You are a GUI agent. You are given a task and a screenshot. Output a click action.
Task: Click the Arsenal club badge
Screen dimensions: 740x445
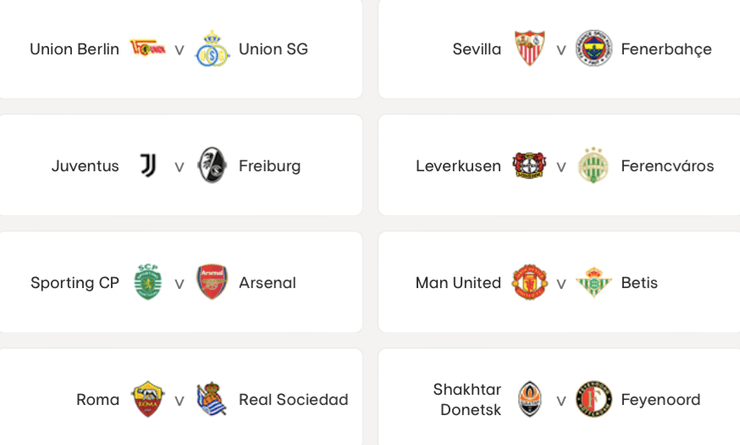tap(212, 283)
